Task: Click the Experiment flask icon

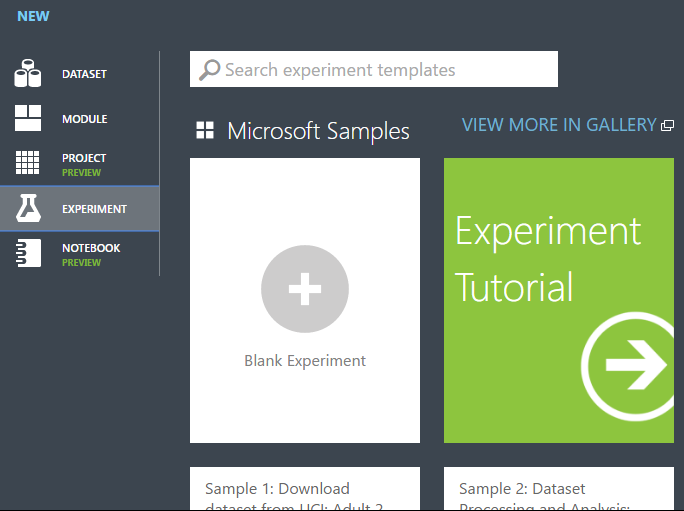Action: point(28,208)
